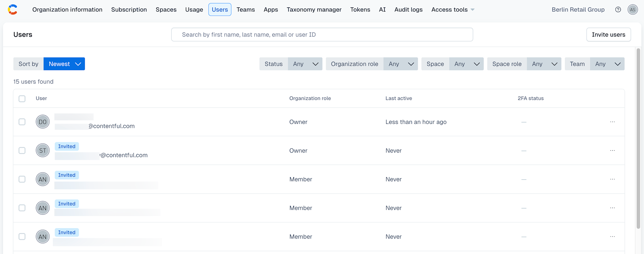This screenshot has height=254, width=644.
Task: Click the User column header
Action: coord(41,98)
